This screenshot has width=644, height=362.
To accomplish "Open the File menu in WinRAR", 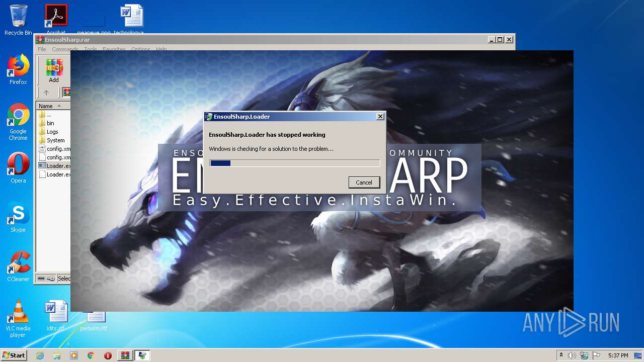I will click(x=42, y=49).
